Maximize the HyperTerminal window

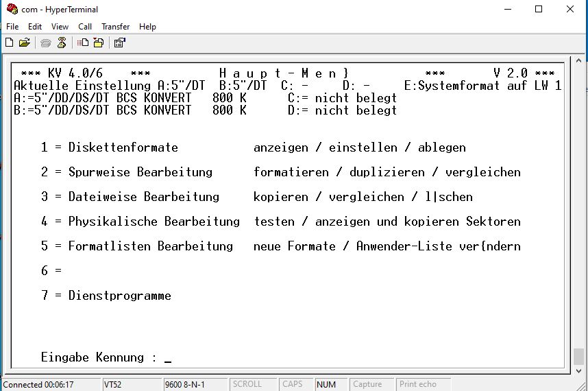point(539,9)
